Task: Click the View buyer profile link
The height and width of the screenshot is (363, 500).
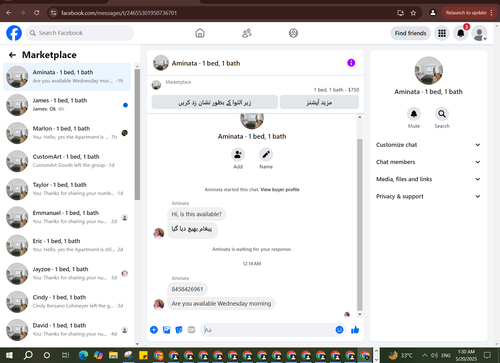Action: (x=280, y=190)
